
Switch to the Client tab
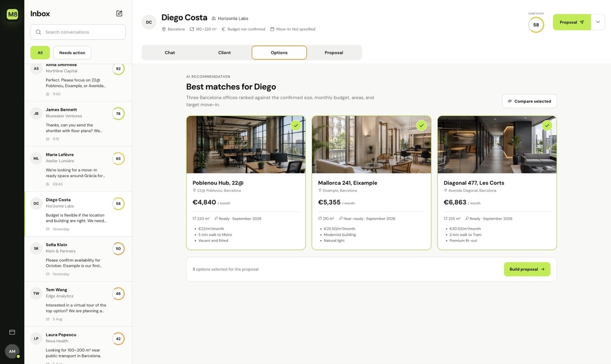pyautogui.click(x=224, y=52)
